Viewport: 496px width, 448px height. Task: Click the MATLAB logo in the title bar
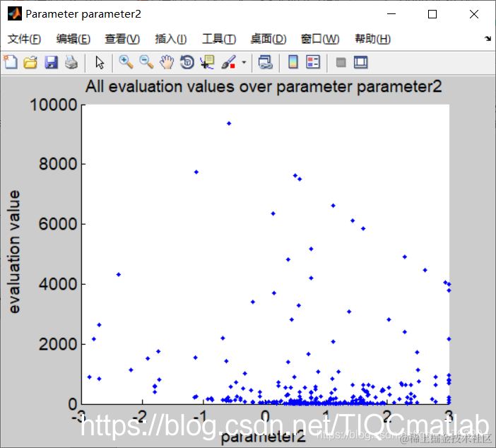click(x=15, y=14)
